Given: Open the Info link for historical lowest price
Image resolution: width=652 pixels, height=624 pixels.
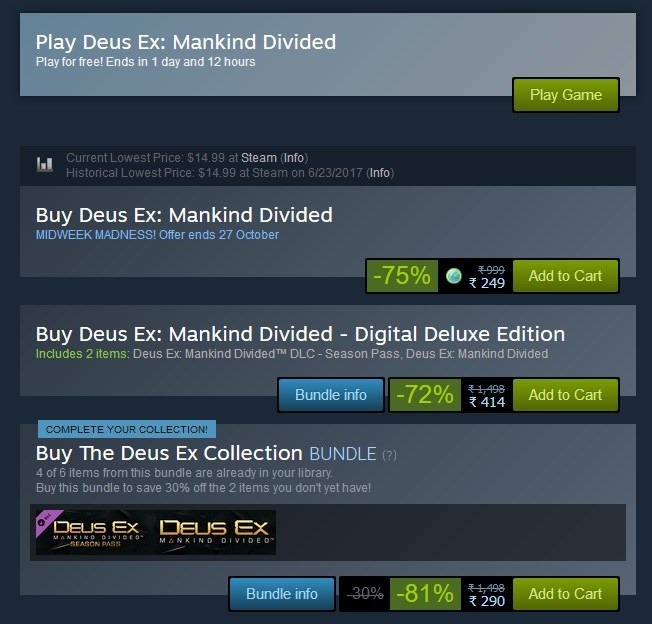Looking at the screenshot, I should [x=380, y=173].
